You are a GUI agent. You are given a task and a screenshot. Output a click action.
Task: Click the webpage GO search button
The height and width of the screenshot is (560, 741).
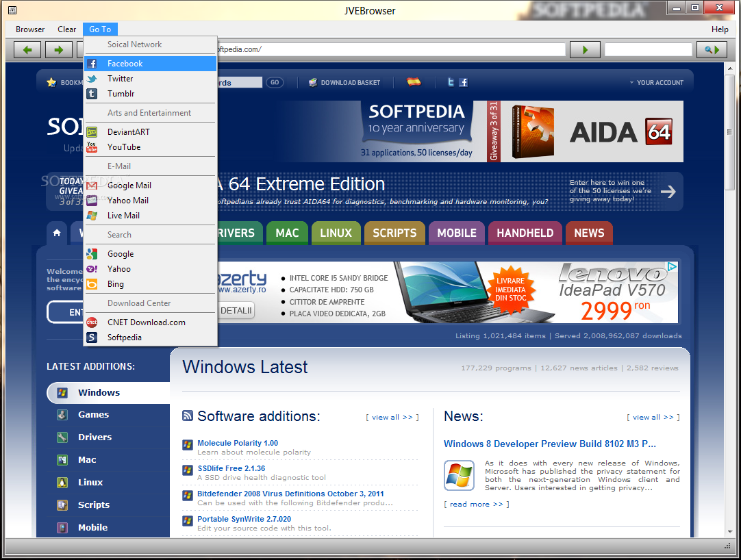(x=275, y=82)
